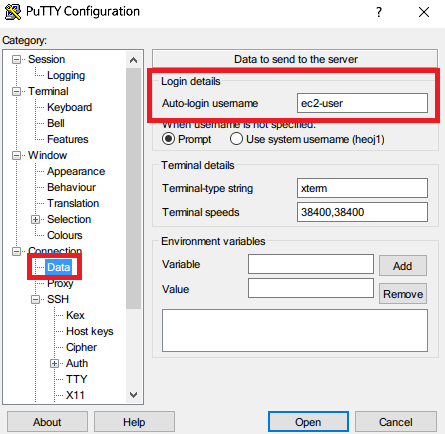Select the Prompt radio button

[168, 139]
